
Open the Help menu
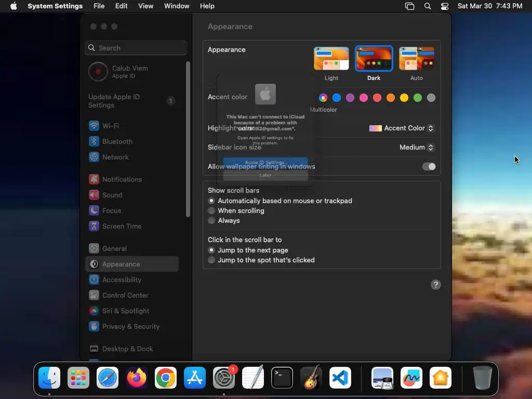[x=207, y=6]
